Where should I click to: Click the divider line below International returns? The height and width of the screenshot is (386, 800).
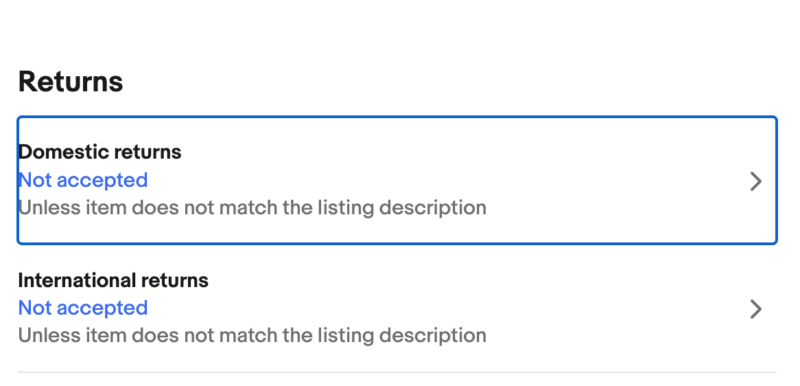pyautogui.click(x=397, y=372)
